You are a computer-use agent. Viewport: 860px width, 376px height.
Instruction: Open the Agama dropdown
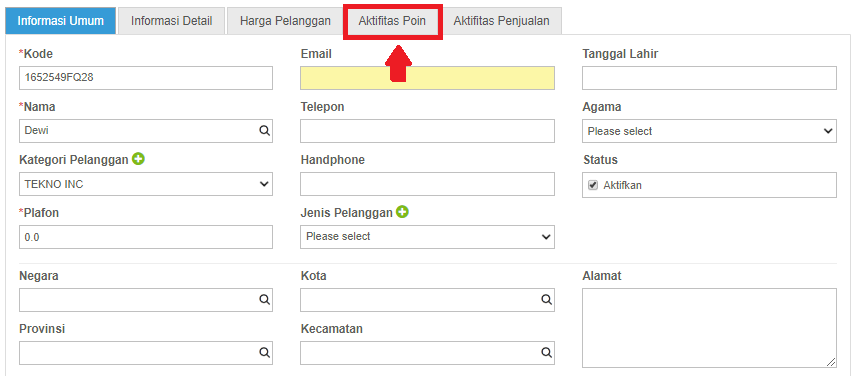click(709, 131)
